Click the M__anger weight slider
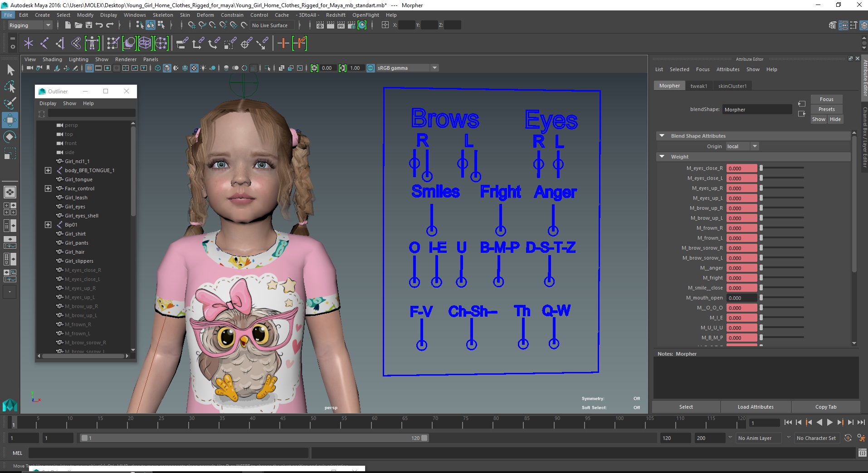This screenshot has height=473, width=868. click(x=782, y=268)
